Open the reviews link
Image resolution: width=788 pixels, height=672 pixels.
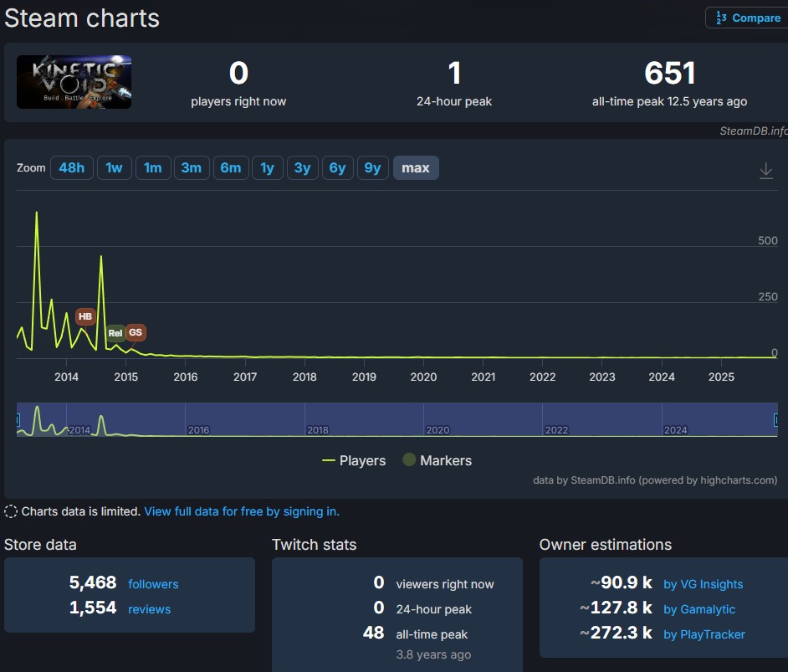[x=149, y=609]
